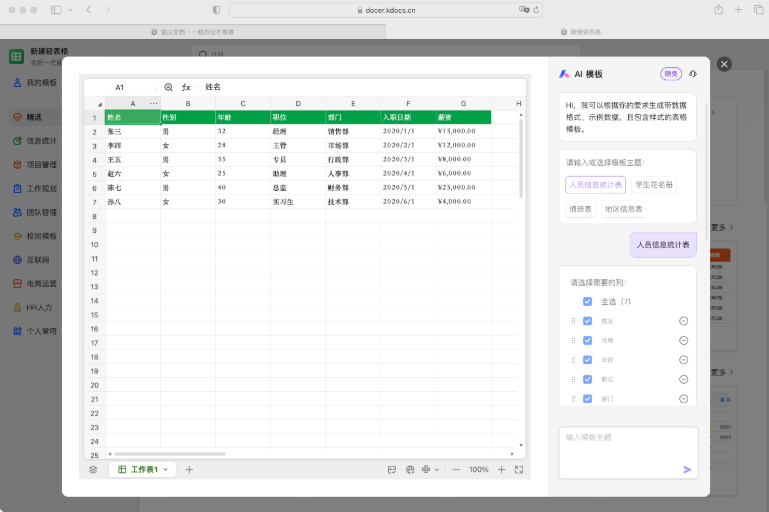Choose the 地区信息表 topic chip
The height and width of the screenshot is (512, 769).
tap(623, 209)
